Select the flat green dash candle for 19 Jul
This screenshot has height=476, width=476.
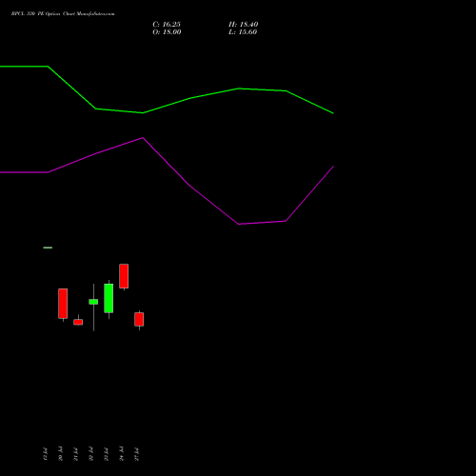(48, 248)
